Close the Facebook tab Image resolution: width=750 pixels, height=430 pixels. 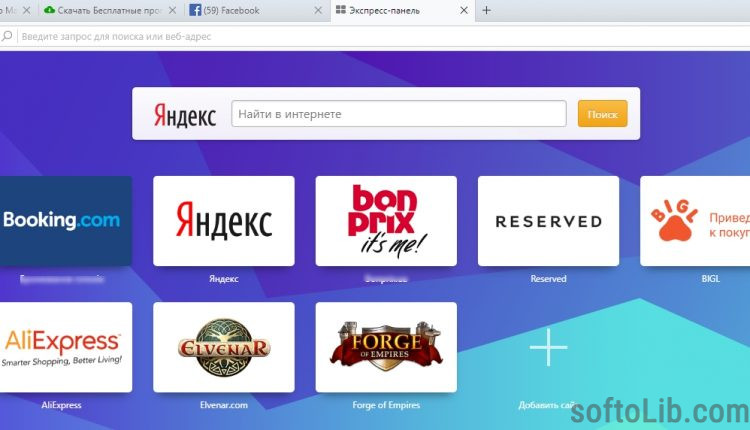[x=318, y=10]
